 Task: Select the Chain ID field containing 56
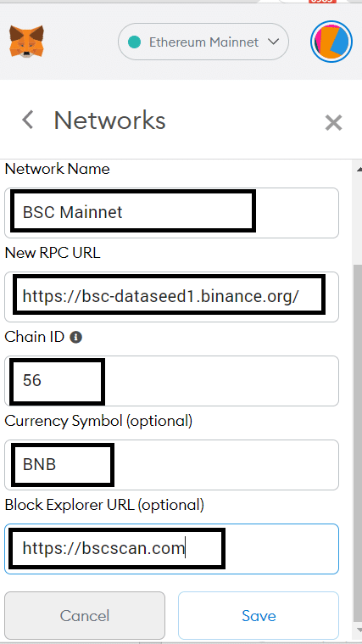tap(171, 381)
